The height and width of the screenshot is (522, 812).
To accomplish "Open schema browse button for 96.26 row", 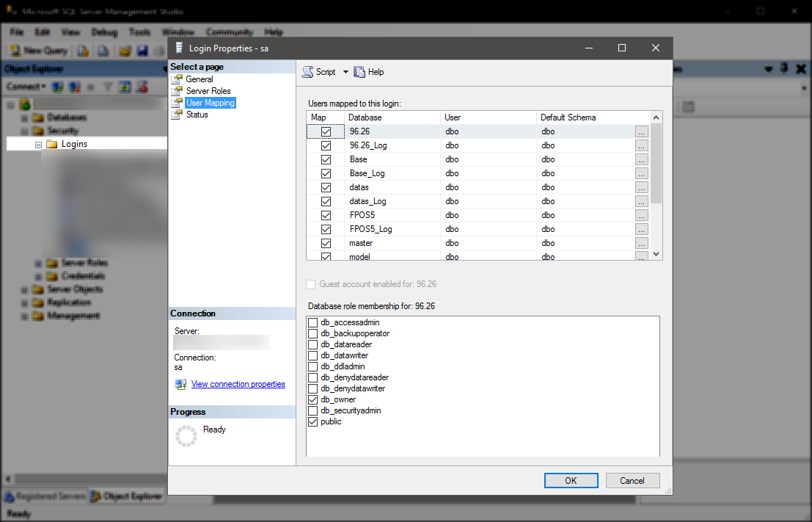I will pyautogui.click(x=642, y=131).
